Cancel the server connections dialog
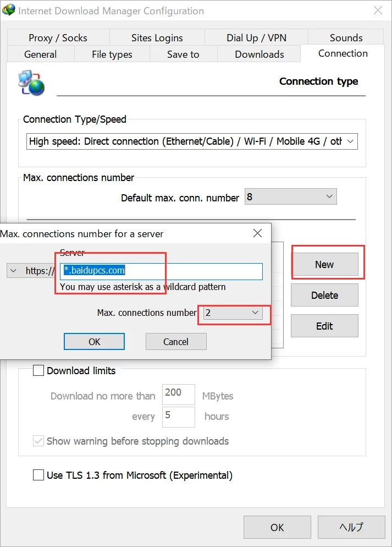 point(176,342)
